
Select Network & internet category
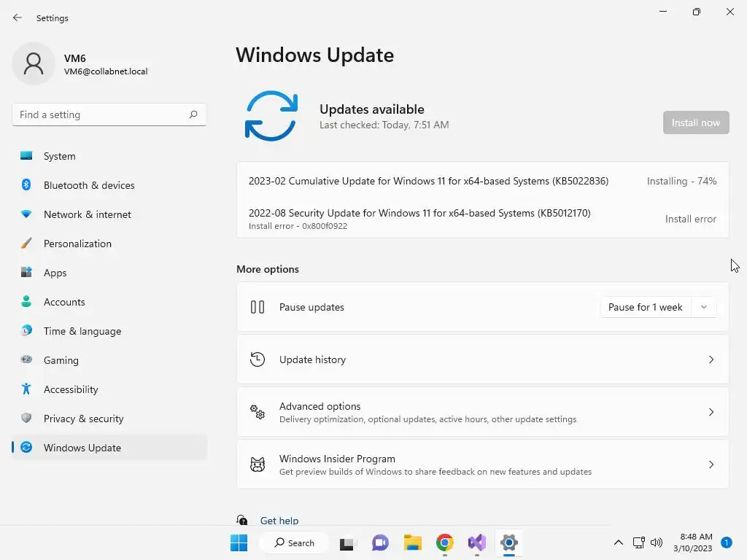point(109,214)
